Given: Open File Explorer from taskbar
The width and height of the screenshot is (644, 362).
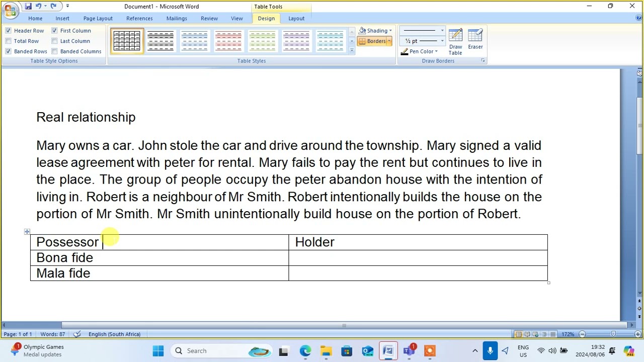Looking at the screenshot, I should (326, 351).
